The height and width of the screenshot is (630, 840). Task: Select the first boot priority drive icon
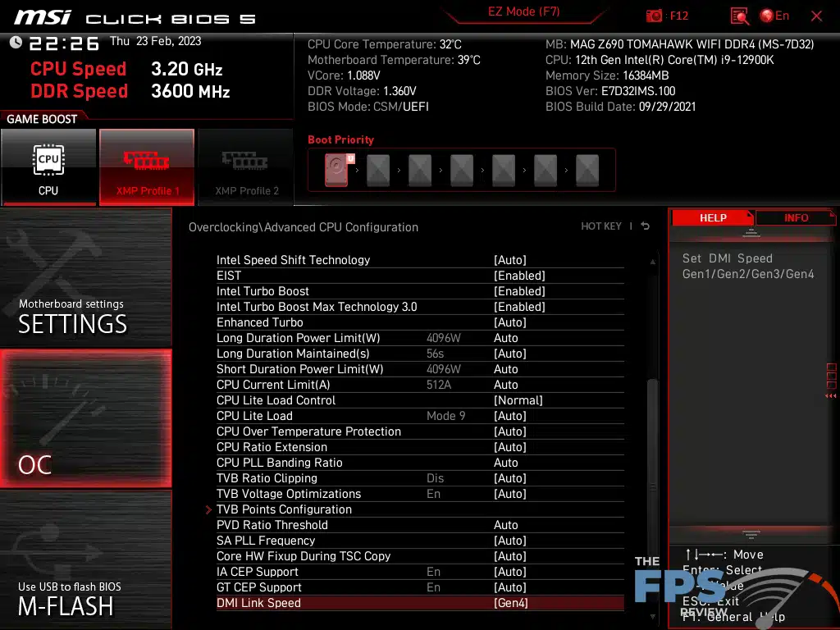point(336,170)
